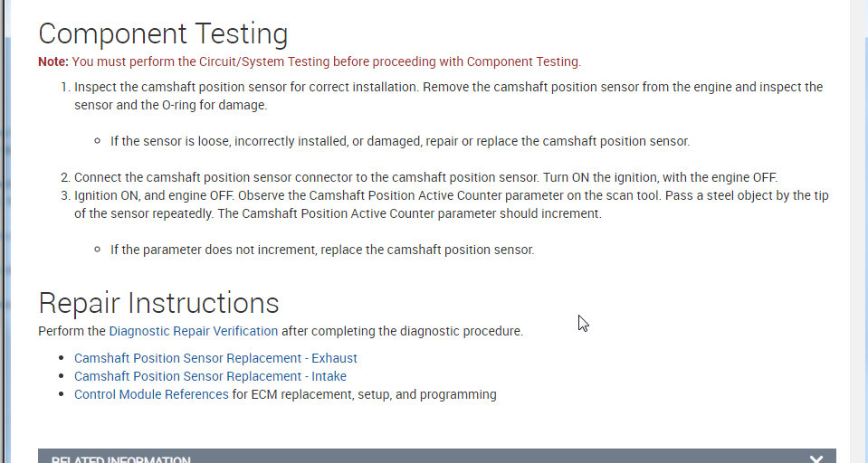Open the Diagnostic Repair Verification link
Viewport: 868px width, 463px height.
tap(193, 331)
